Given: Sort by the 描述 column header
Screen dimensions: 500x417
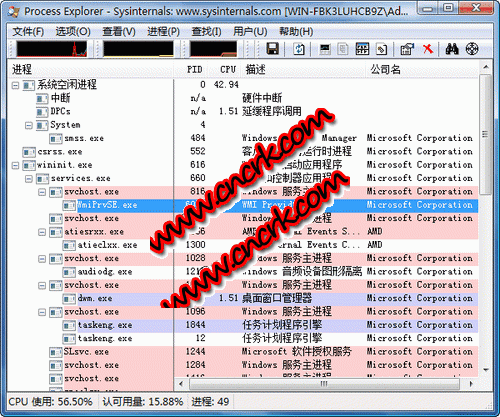Looking at the screenshot, I should click(303, 70).
